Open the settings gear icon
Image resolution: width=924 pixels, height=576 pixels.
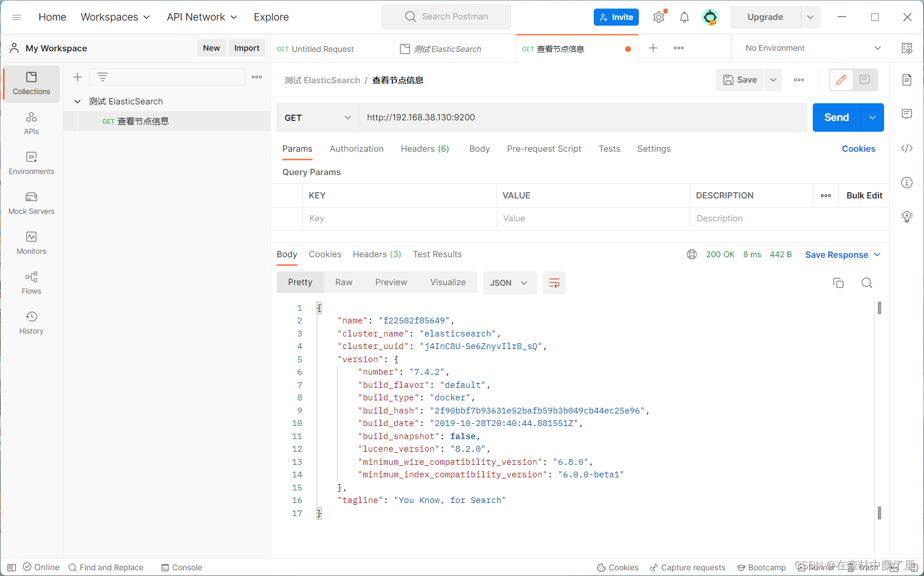click(659, 17)
